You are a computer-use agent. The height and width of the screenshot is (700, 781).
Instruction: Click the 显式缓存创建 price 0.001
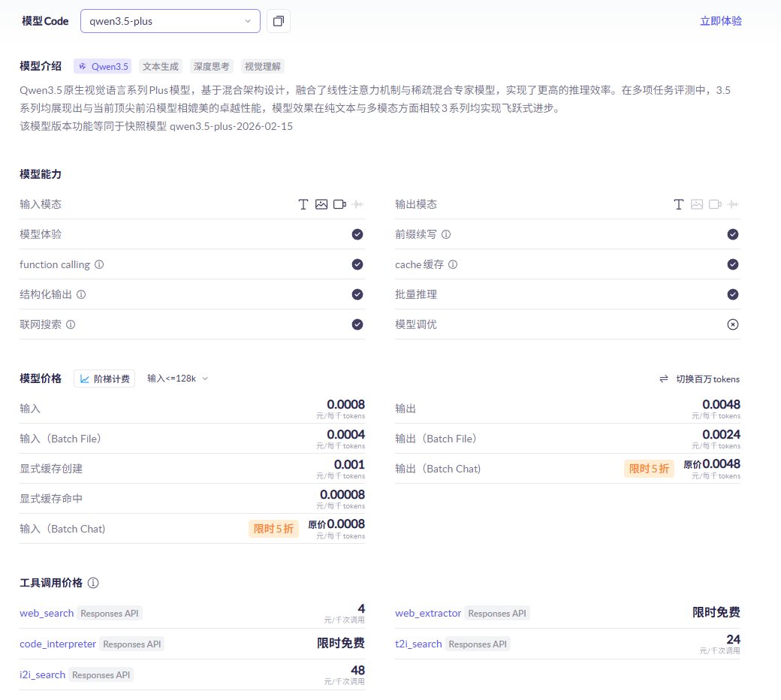(349, 465)
